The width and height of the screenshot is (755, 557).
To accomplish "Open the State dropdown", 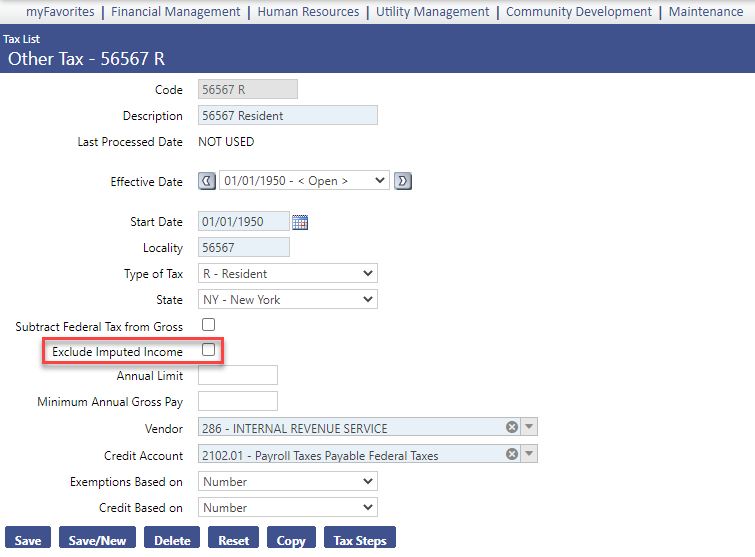I will (x=287, y=299).
